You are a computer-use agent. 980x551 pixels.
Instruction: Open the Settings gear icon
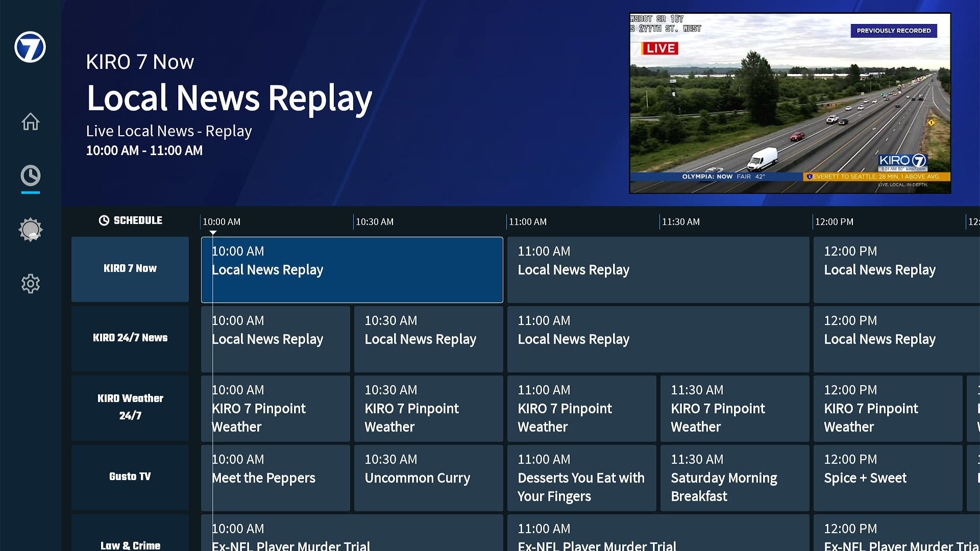pyautogui.click(x=30, y=284)
